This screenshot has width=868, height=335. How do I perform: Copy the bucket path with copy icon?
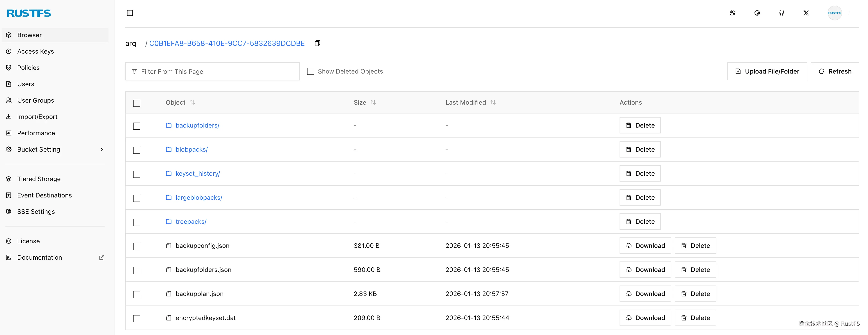coord(317,43)
